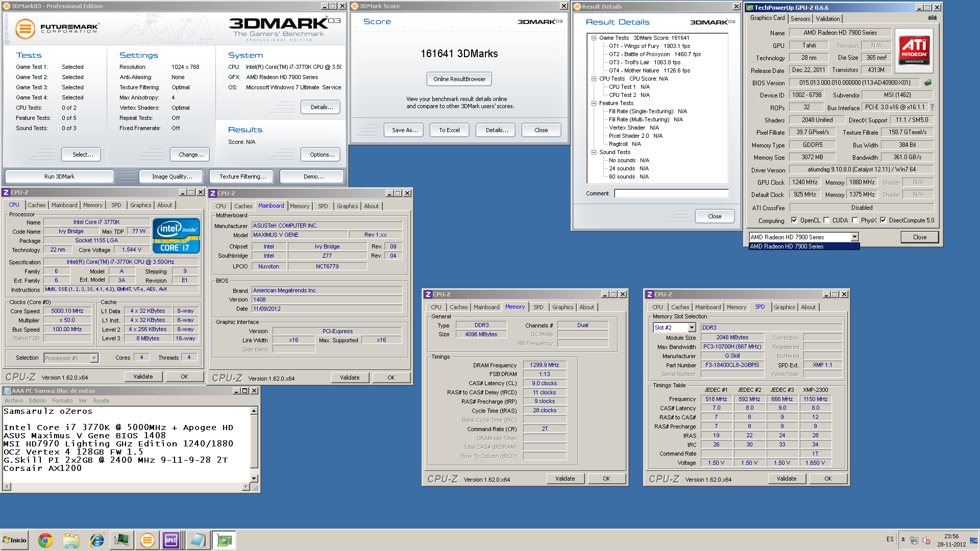Open the 3DMark orange taskbar icon
Image resolution: width=980 pixels, height=551 pixels.
click(147, 540)
